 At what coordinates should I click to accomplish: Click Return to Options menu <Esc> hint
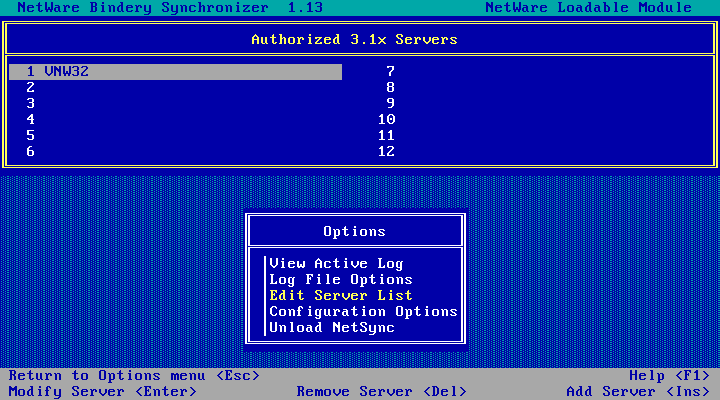134,376
